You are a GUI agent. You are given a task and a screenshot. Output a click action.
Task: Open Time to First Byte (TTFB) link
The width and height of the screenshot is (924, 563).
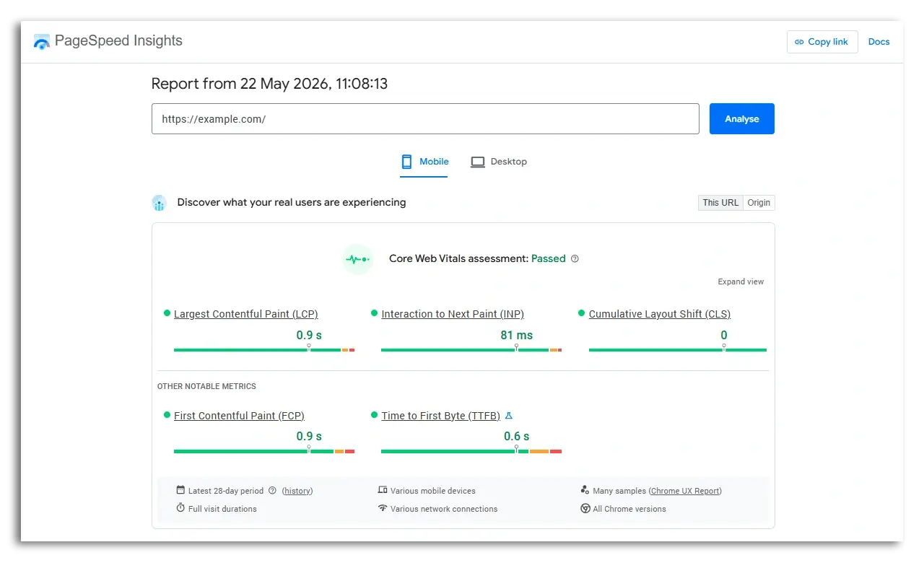click(x=440, y=416)
